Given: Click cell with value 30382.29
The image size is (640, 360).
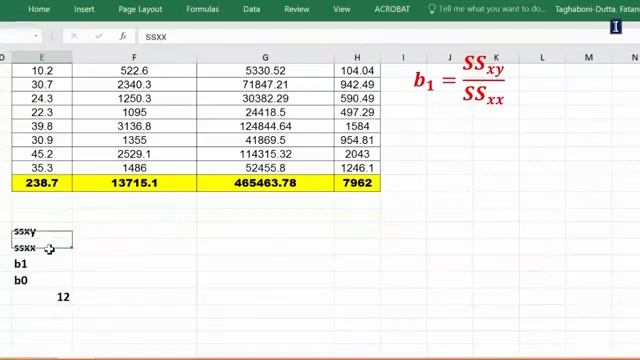Looking at the screenshot, I should point(265,98).
